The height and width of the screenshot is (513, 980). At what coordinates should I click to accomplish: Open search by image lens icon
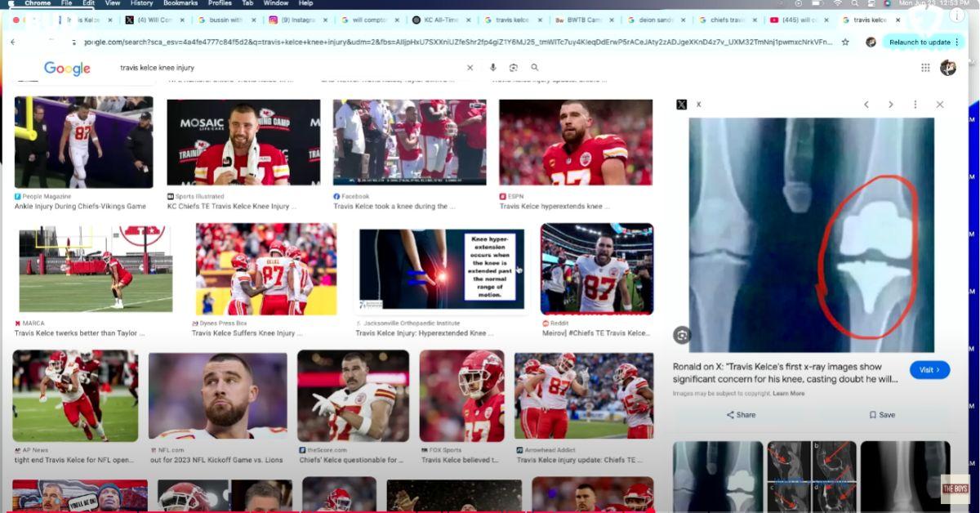[x=513, y=68]
